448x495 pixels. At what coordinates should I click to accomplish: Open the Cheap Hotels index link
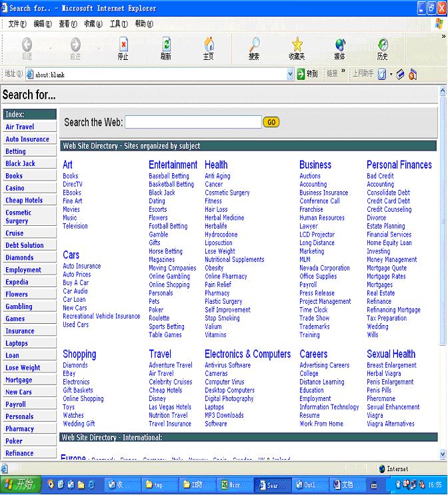[x=24, y=200]
